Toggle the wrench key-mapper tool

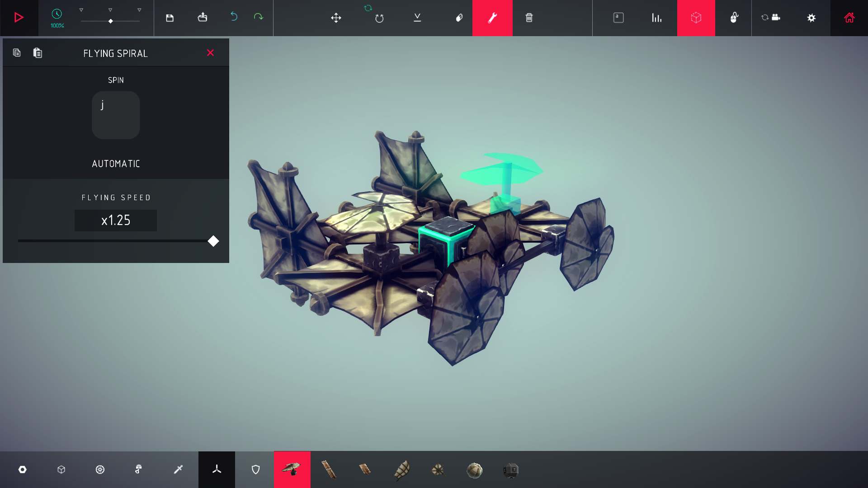click(492, 18)
